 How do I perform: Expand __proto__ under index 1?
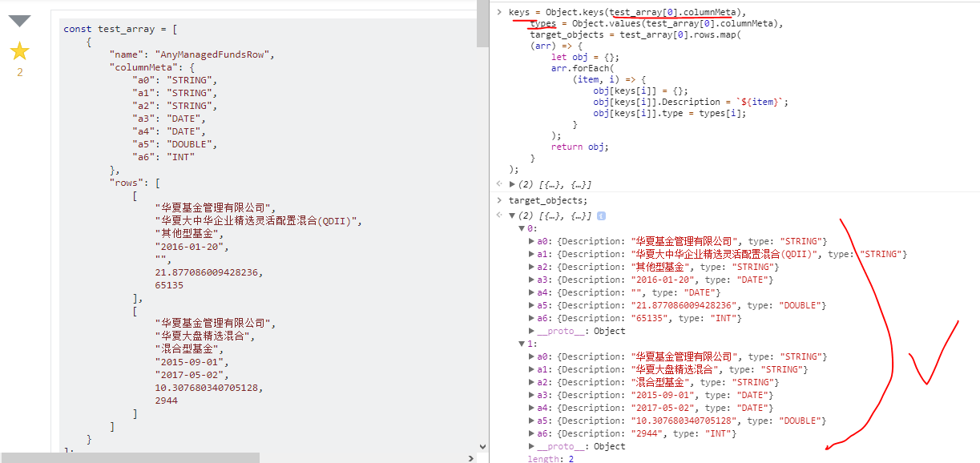[533, 446]
